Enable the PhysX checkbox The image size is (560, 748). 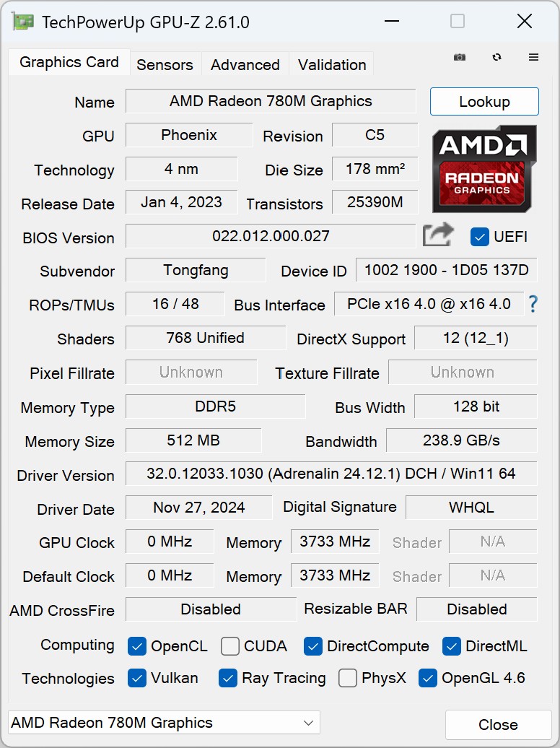pyautogui.click(x=348, y=678)
